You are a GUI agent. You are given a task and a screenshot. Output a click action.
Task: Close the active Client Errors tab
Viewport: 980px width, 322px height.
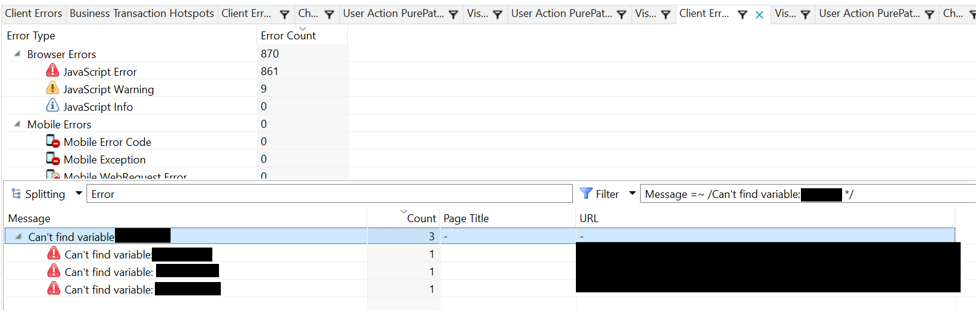click(x=759, y=15)
